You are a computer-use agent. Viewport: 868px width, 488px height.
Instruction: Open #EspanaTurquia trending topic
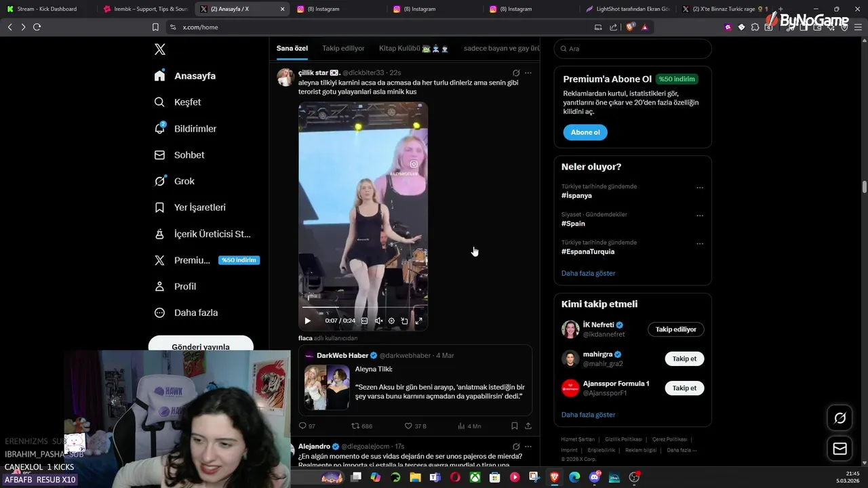(588, 251)
